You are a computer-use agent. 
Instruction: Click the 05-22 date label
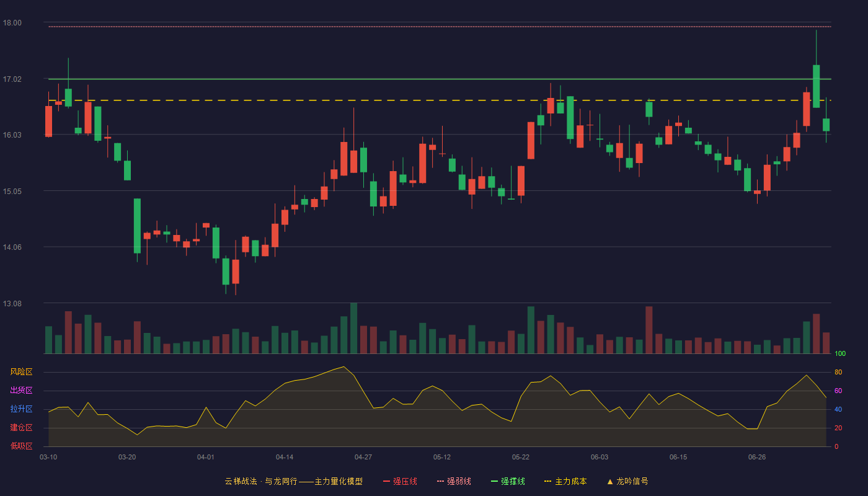pos(521,457)
